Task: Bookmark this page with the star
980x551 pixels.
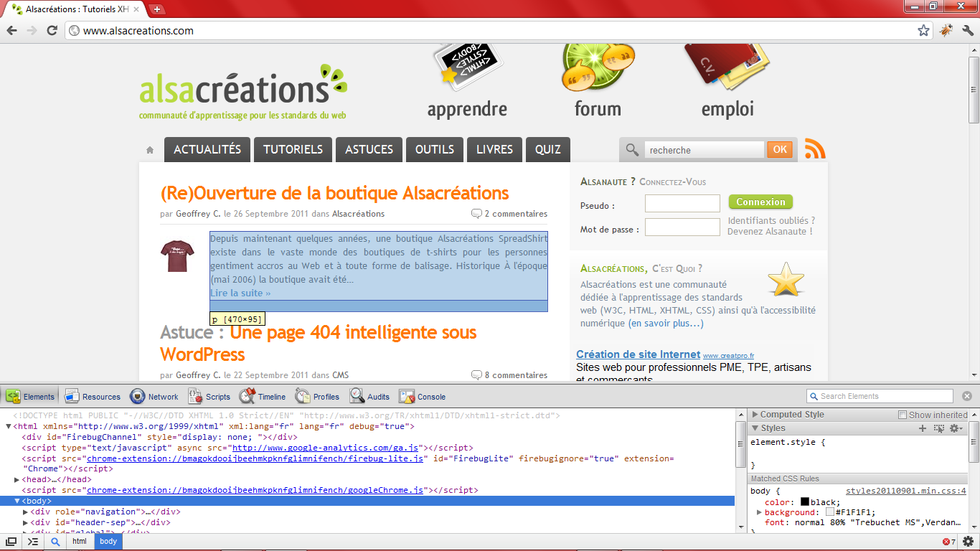Action: (x=923, y=30)
